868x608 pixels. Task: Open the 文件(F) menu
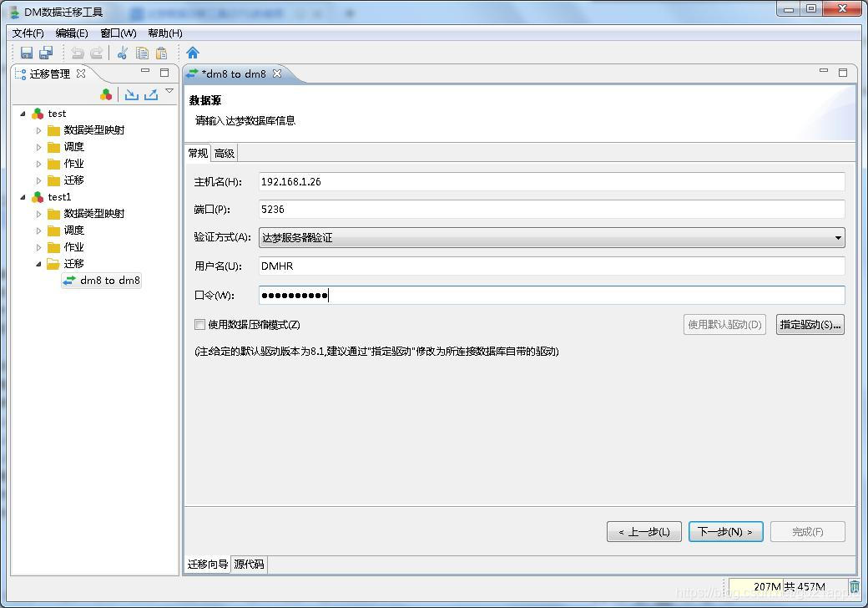[x=28, y=33]
